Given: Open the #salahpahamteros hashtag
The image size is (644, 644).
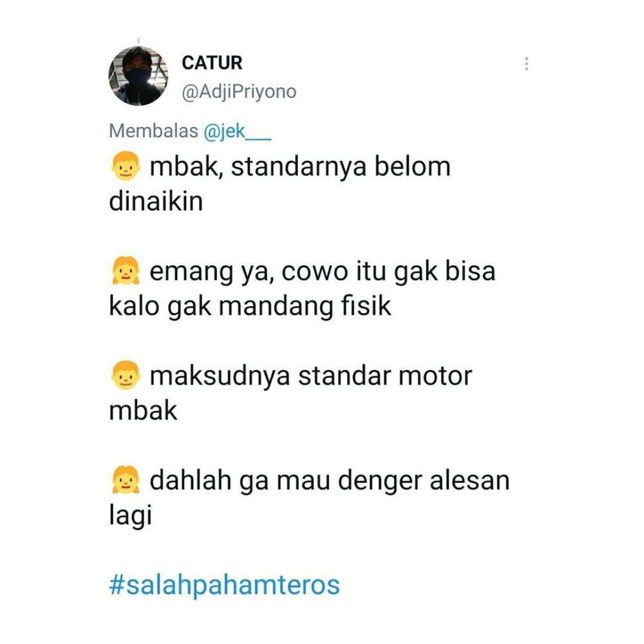Looking at the screenshot, I should pos(225,585).
